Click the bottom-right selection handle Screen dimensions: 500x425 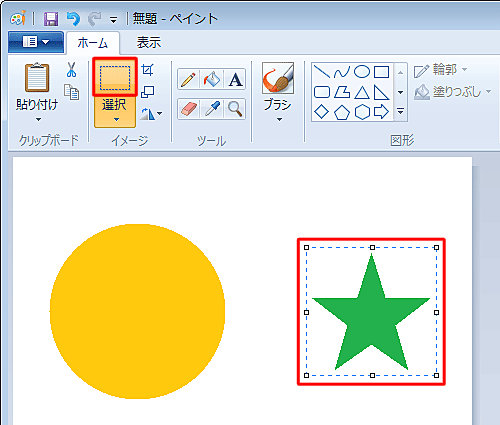(x=436, y=375)
